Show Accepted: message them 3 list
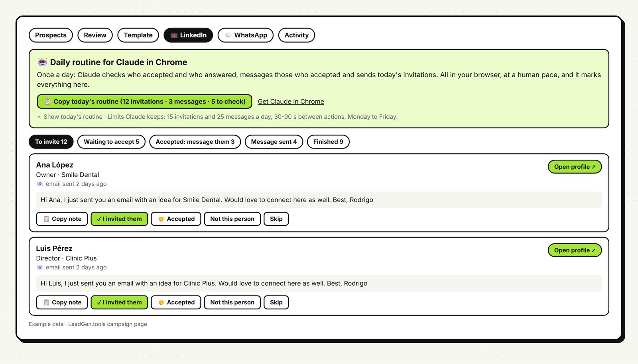This screenshot has width=638, height=364. (195, 142)
